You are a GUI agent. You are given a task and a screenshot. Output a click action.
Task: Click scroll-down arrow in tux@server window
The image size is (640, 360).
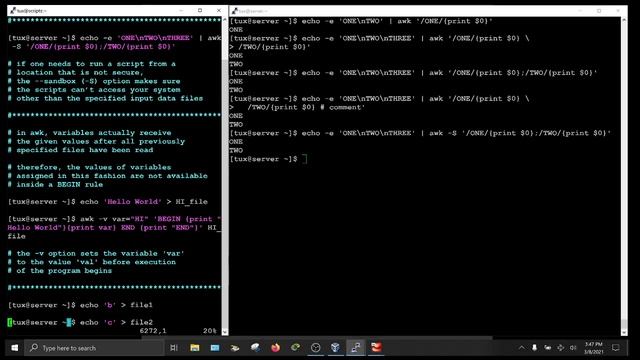pos(624,332)
